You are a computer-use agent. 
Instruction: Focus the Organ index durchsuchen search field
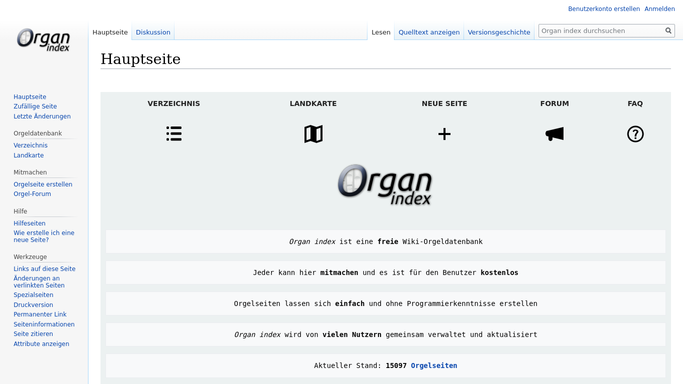pos(601,30)
